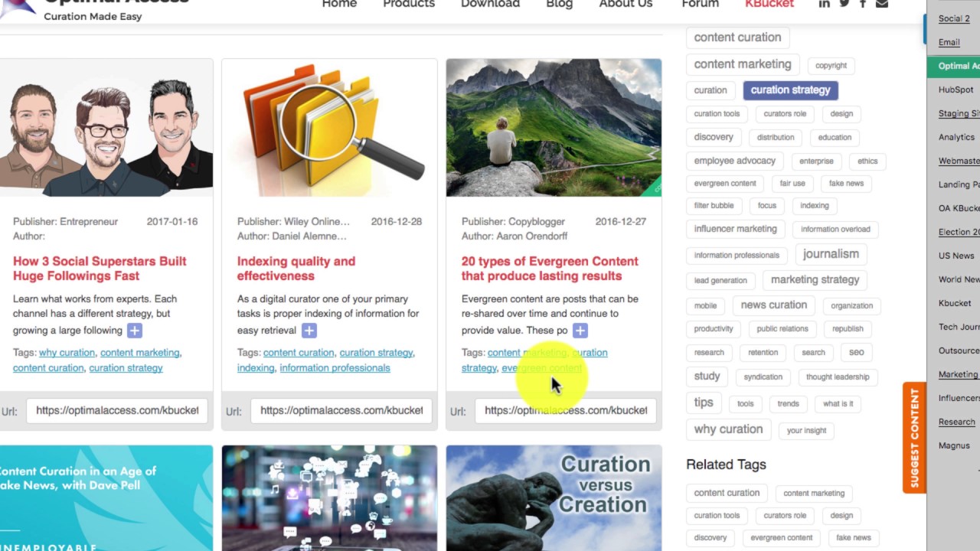Viewport: 980px width, 551px height.
Task: Select URL field of the Social Superstars card
Action: [x=117, y=410]
